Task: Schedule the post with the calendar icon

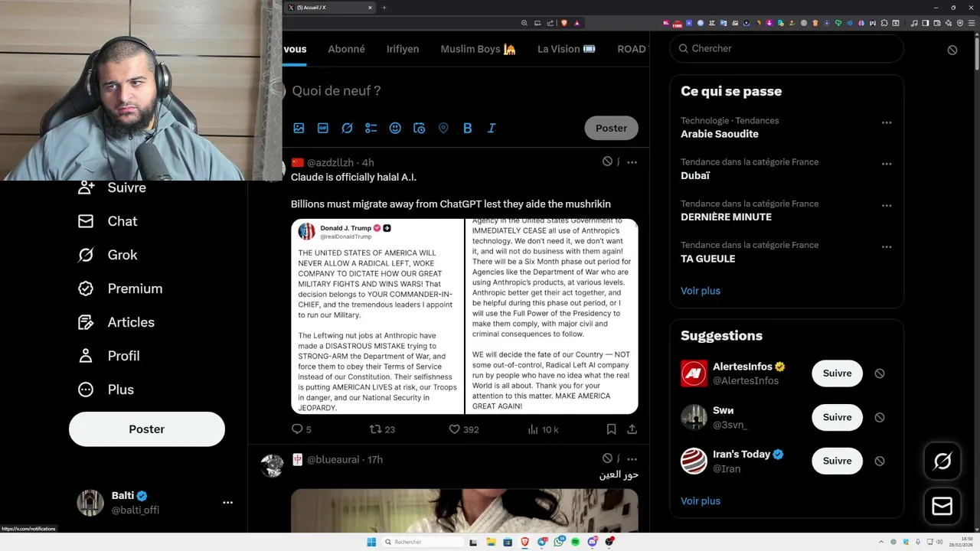Action: point(419,128)
